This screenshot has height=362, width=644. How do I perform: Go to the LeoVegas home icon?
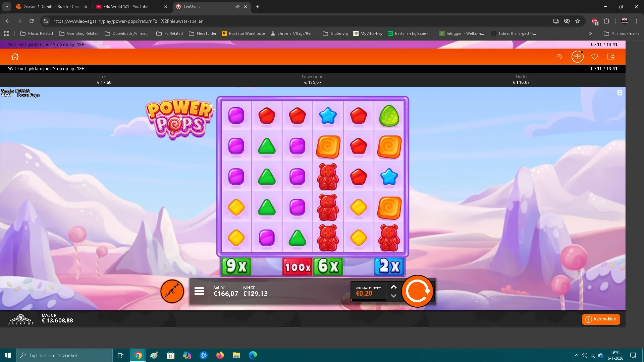[x=15, y=57]
